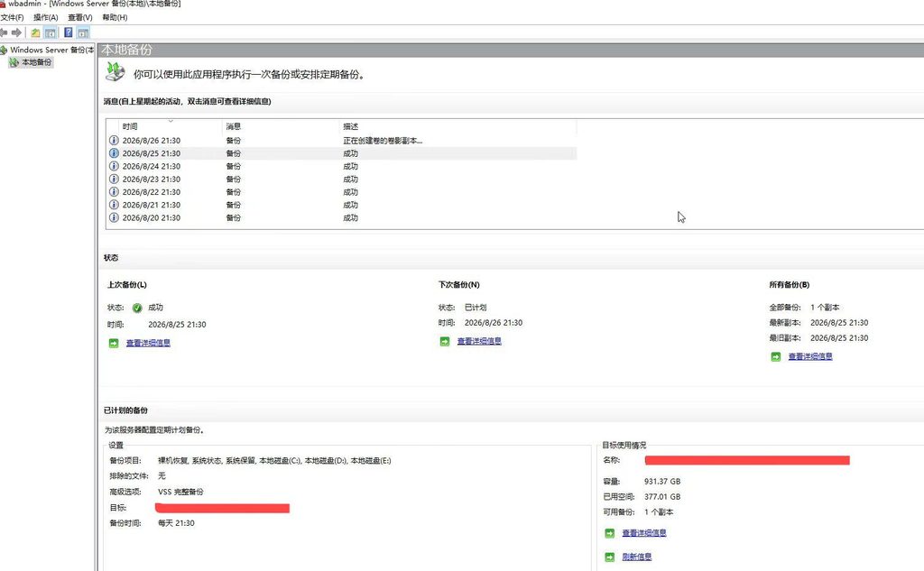Click the 上次备份 time 2026/8/25 21:30
The image size is (924, 571).
tap(178, 325)
